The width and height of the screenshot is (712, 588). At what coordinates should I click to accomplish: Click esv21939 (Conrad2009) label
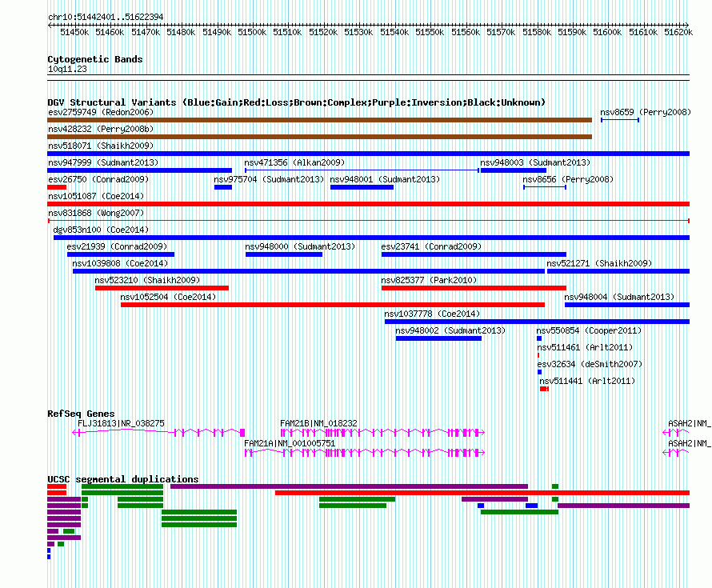pos(117,246)
